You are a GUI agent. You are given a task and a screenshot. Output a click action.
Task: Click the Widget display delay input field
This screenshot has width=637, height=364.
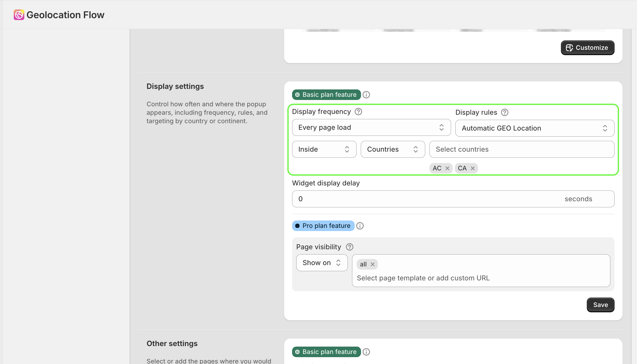tap(423, 199)
